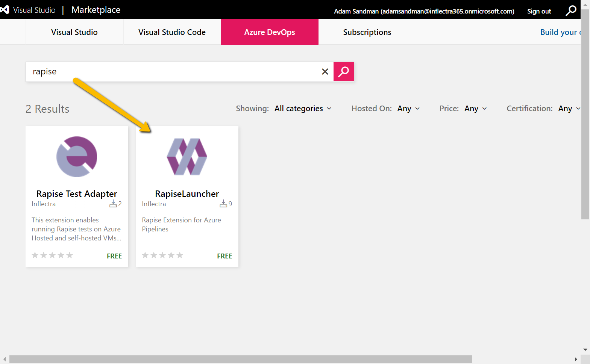Viewport: 590px width, 364px height.
Task: Expand the Certification Any dropdown
Action: [569, 109]
